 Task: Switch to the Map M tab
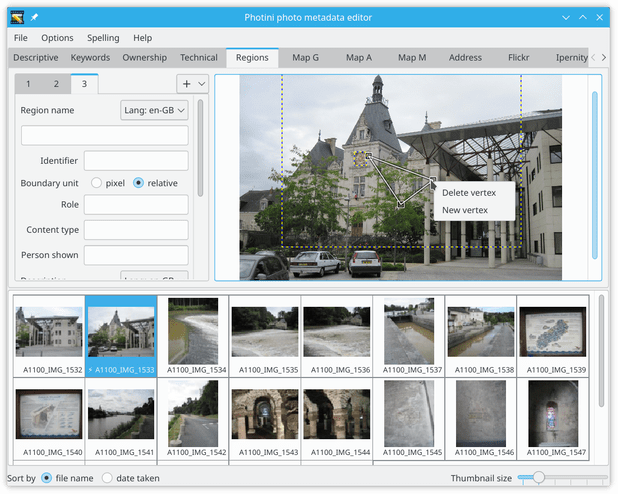tap(412, 58)
